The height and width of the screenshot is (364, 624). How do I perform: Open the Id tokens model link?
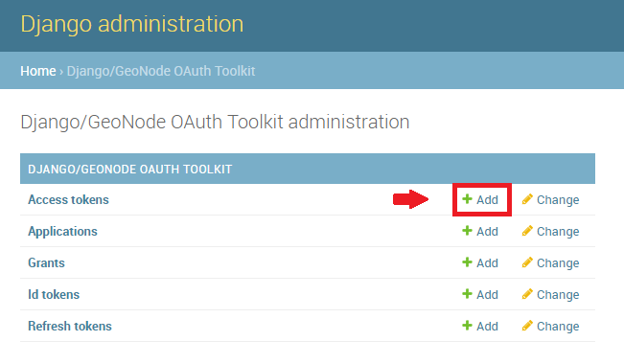pos(54,294)
